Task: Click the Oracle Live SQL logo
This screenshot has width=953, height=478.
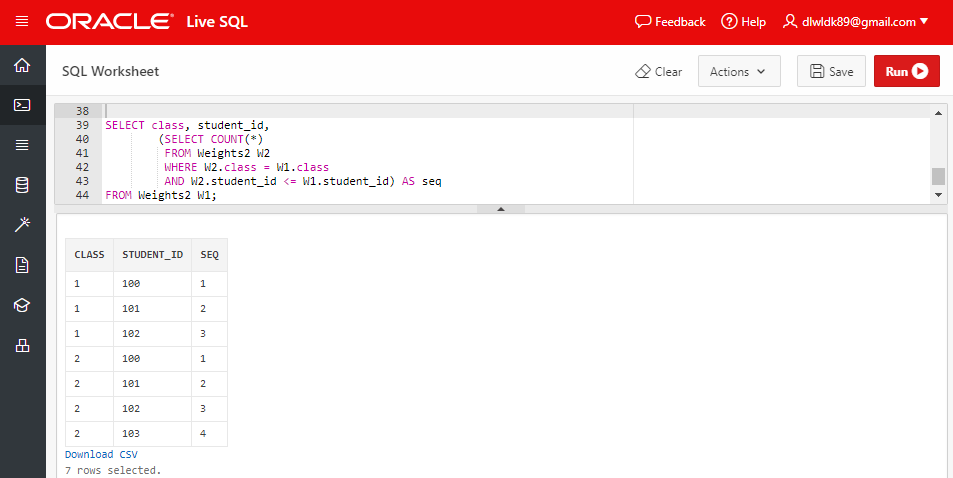Action: (x=146, y=22)
